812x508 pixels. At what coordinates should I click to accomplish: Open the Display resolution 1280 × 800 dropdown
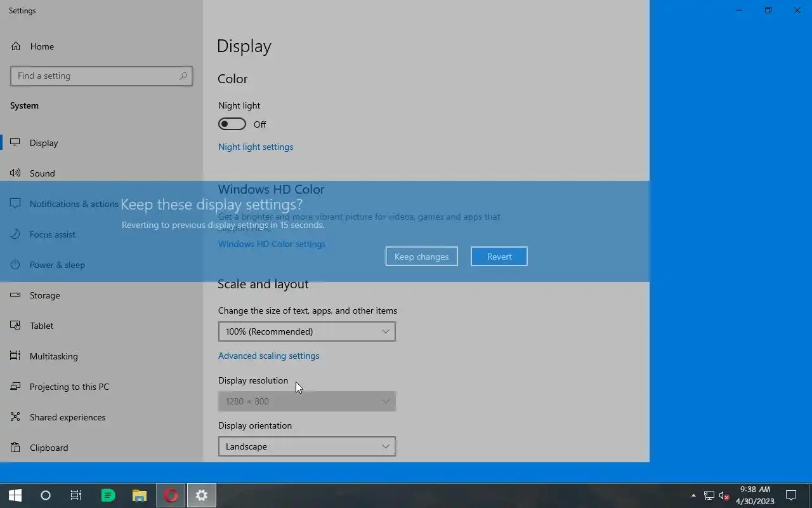307,401
